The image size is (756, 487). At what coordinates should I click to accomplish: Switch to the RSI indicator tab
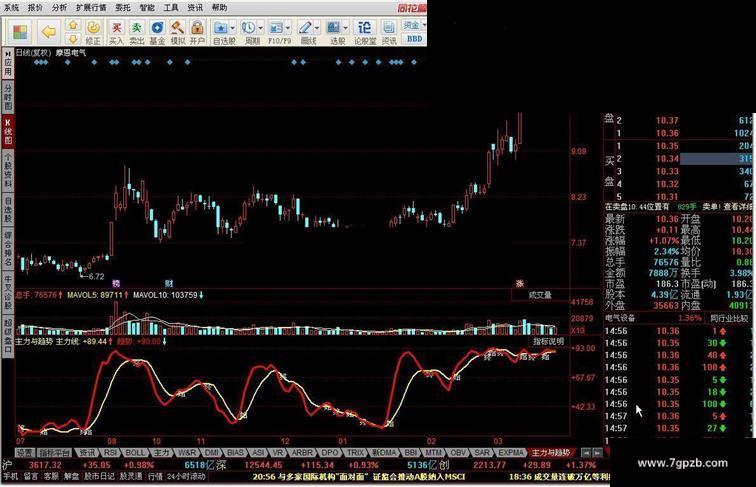tap(110, 453)
